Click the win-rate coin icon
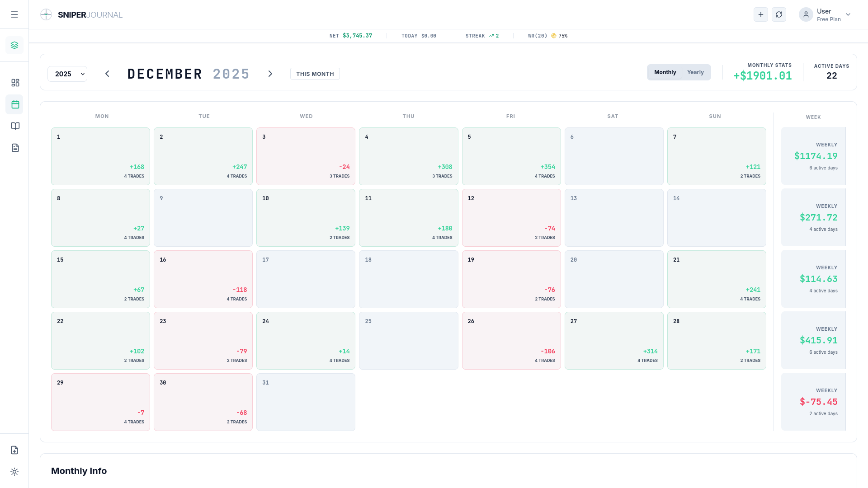868x488 pixels. (554, 36)
